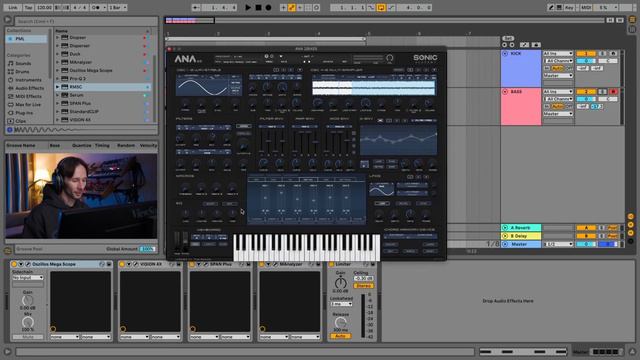Viewport: 640px width, 360px height.
Task: Click the tempo field showing 120.00
Action: (x=44, y=7)
